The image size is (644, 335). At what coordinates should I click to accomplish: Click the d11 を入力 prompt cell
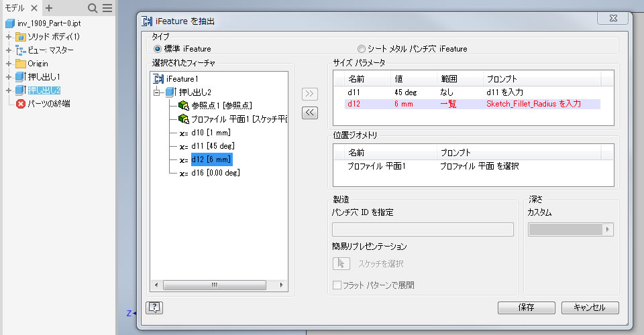click(x=504, y=92)
